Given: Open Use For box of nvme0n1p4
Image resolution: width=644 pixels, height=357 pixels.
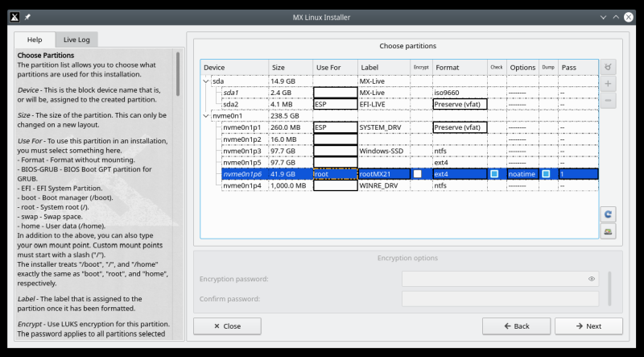Looking at the screenshot, I should point(336,185).
